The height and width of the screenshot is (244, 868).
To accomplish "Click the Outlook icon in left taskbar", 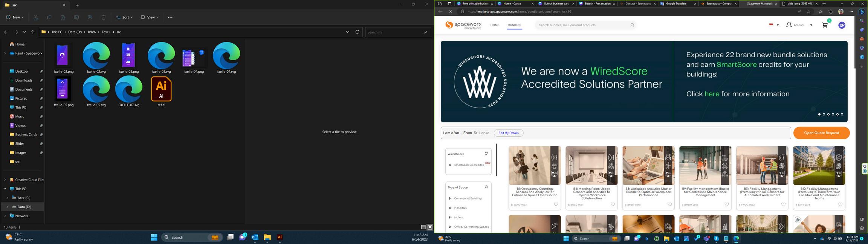I will [255, 237].
